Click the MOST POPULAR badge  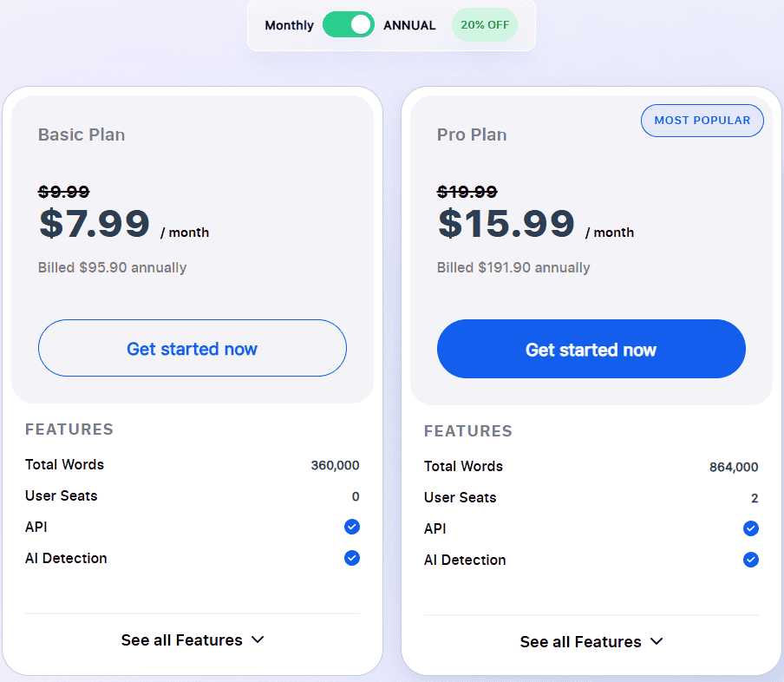coord(702,121)
